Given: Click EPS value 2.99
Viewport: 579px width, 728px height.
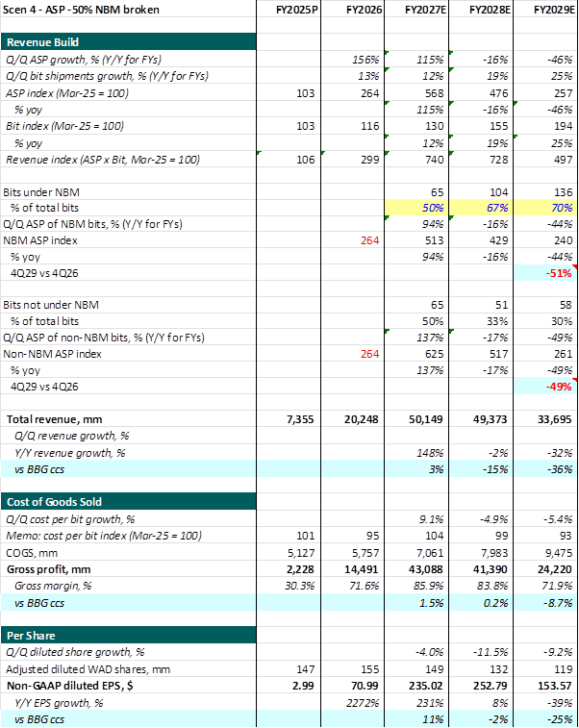Looking at the screenshot, I should [x=303, y=686].
